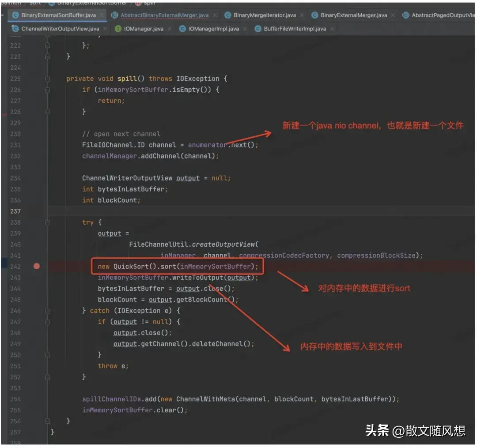This screenshot has width=477, height=448.
Task: Click FileIOChannel.ID type on line 231
Action: pos(113,145)
